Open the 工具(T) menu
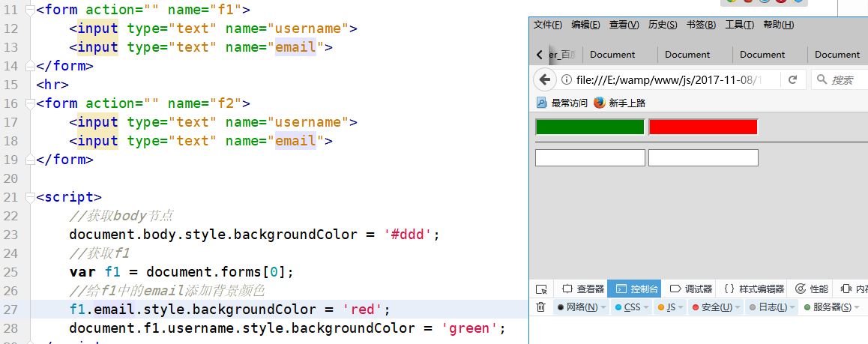868x344 pixels. [739, 25]
